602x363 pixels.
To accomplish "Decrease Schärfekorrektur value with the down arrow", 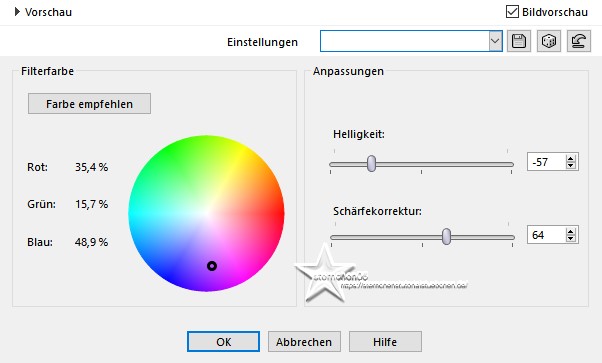I will coord(571,239).
